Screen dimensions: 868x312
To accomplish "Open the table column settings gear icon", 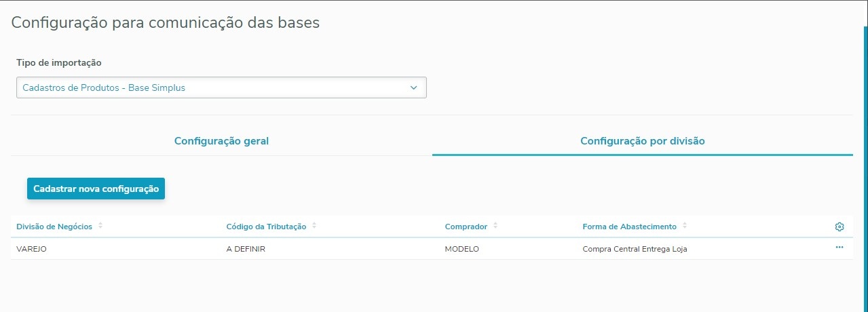I will [839, 227].
